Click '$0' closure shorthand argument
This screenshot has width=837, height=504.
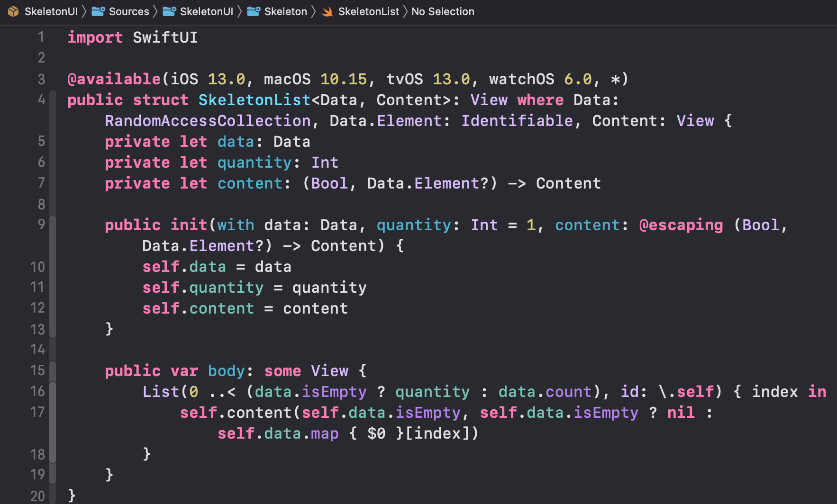tap(376, 433)
